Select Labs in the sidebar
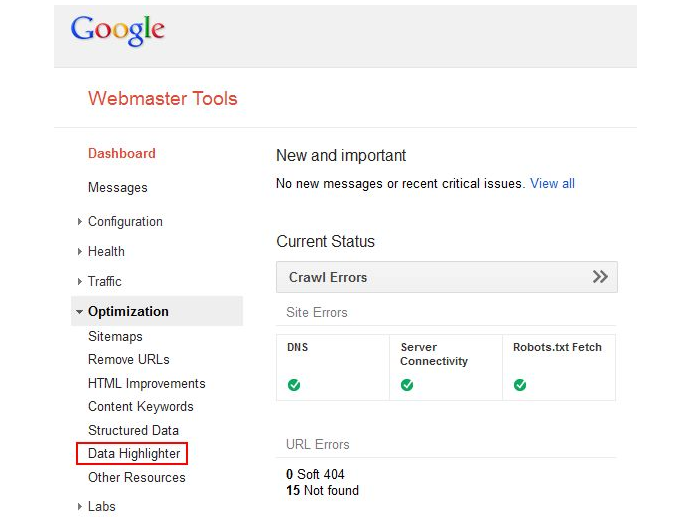This screenshot has width=700, height=517. (102, 506)
